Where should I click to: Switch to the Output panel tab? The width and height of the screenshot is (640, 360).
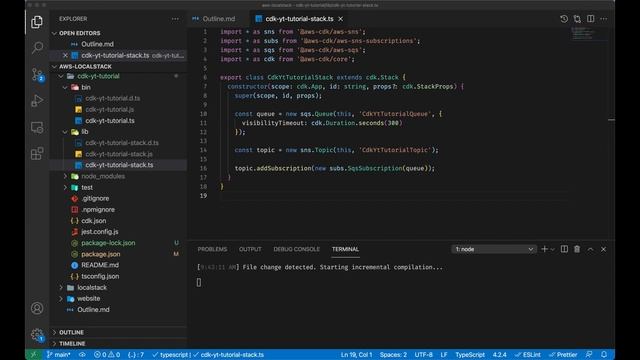pos(250,249)
